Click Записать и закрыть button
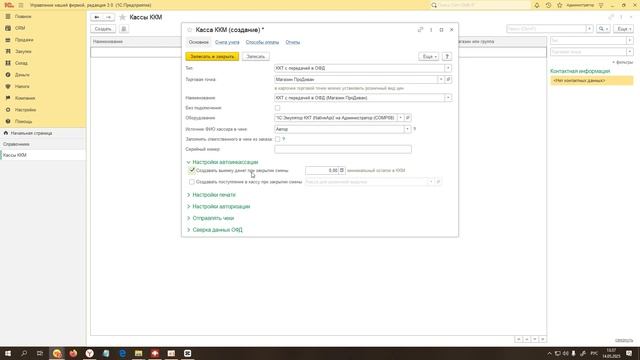 tap(212, 56)
